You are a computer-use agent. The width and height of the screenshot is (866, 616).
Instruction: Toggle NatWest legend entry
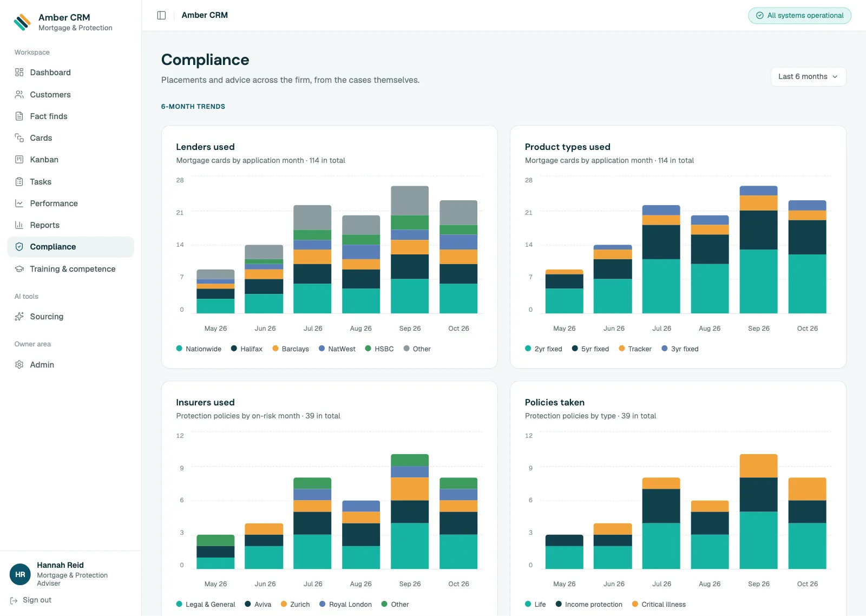(x=337, y=349)
